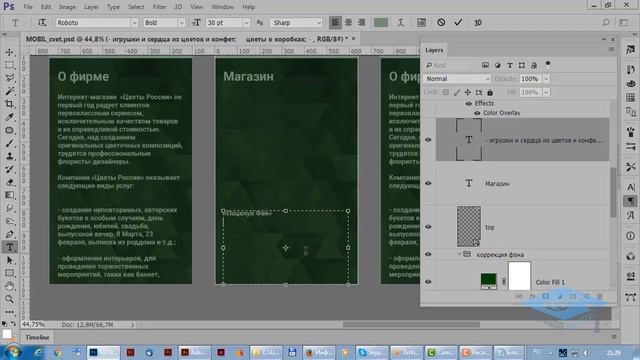
Task: Switch to the Layers tab
Action: tap(434, 50)
